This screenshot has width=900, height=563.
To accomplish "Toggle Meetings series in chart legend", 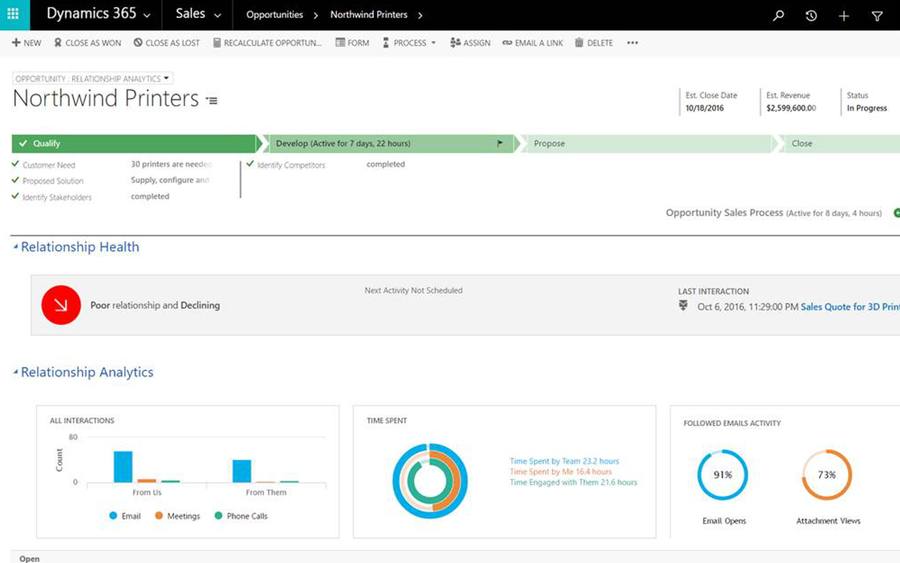I will [177, 516].
